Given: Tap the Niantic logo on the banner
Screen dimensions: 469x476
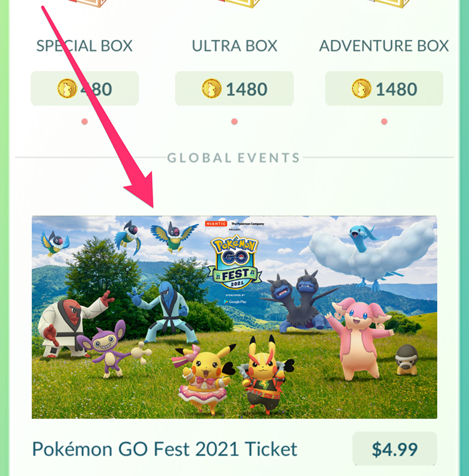Looking at the screenshot, I should (x=216, y=224).
